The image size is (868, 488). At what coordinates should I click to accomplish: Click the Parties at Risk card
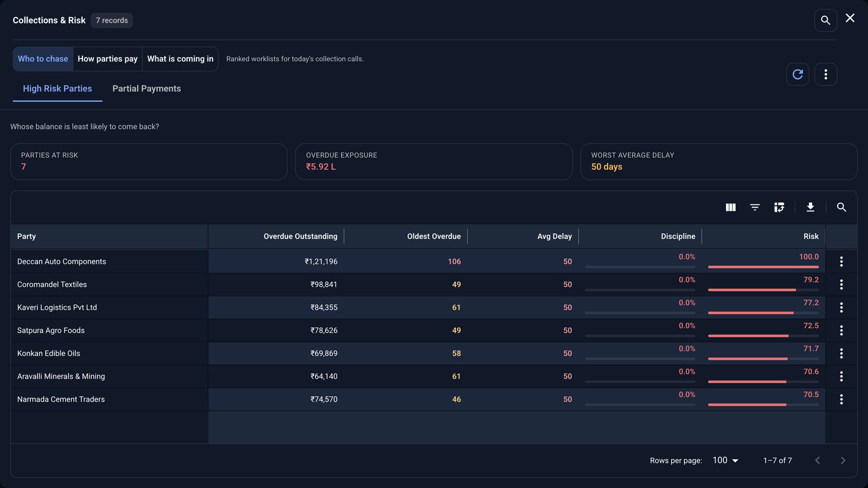tap(149, 162)
